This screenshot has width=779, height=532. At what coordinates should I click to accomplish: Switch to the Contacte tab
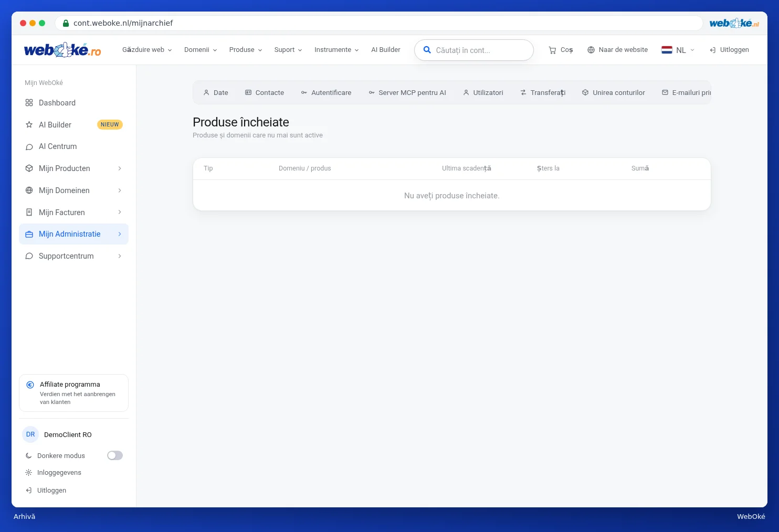point(265,93)
